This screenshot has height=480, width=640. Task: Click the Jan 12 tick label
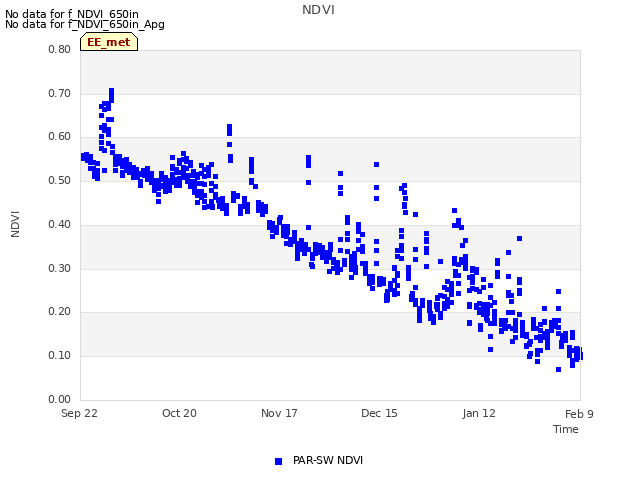tap(479, 413)
